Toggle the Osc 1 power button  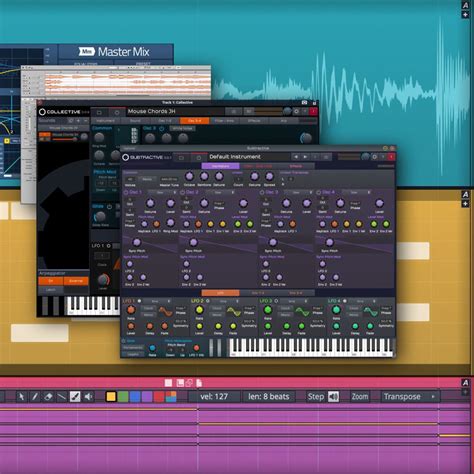coord(126,192)
